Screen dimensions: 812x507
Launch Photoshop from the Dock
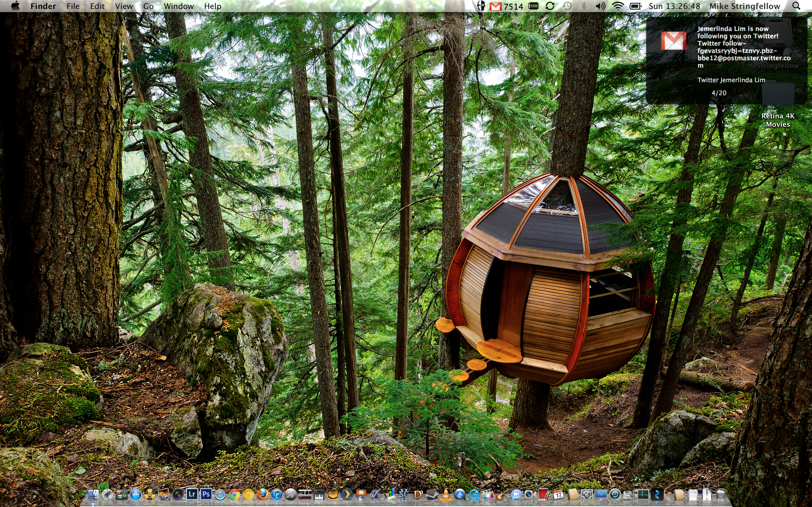[x=206, y=494]
